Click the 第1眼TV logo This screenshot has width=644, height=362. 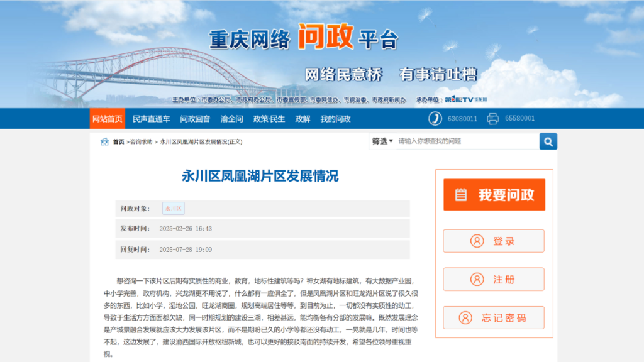tap(458, 99)
